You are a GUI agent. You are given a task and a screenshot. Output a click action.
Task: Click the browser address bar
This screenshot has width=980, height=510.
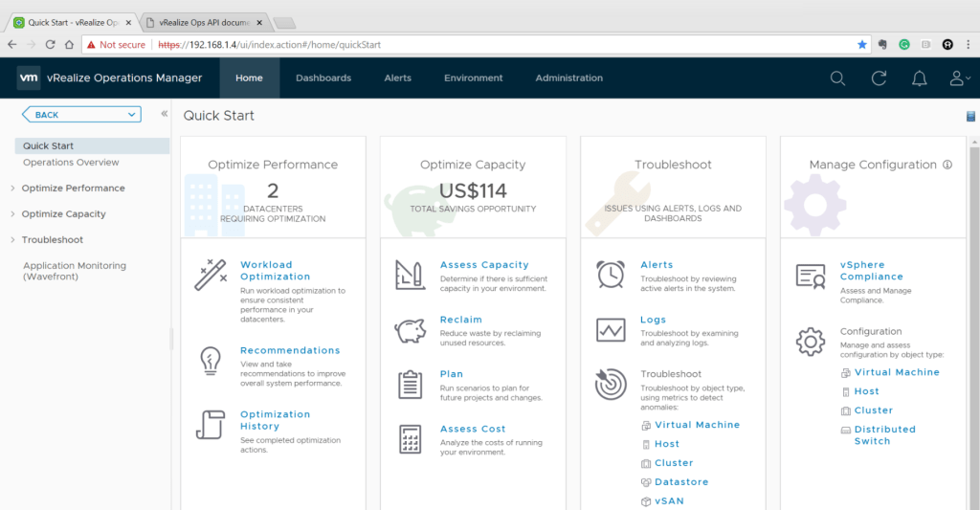click(498, 44)
